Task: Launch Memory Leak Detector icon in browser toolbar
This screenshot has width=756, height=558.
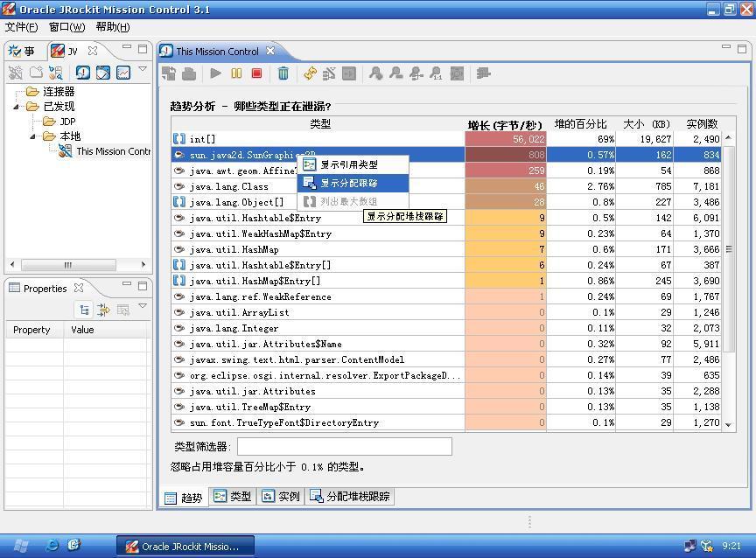Action: (83, 73)
